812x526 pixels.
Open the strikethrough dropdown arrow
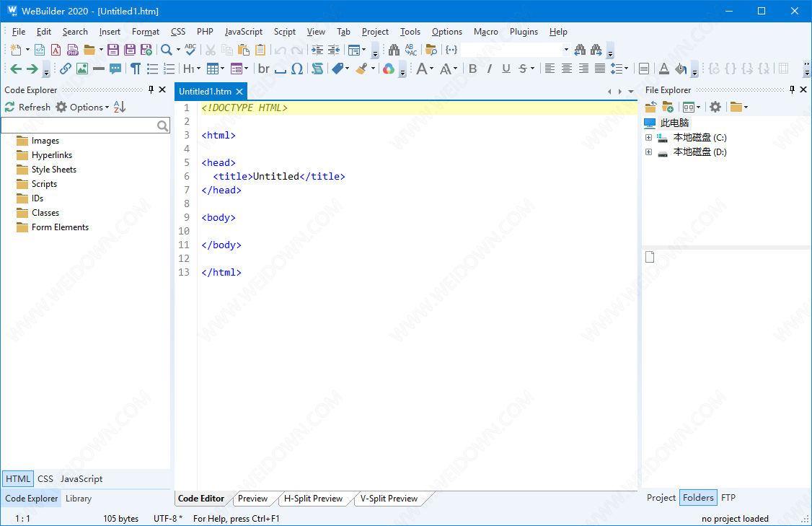(x=532, y=69)
